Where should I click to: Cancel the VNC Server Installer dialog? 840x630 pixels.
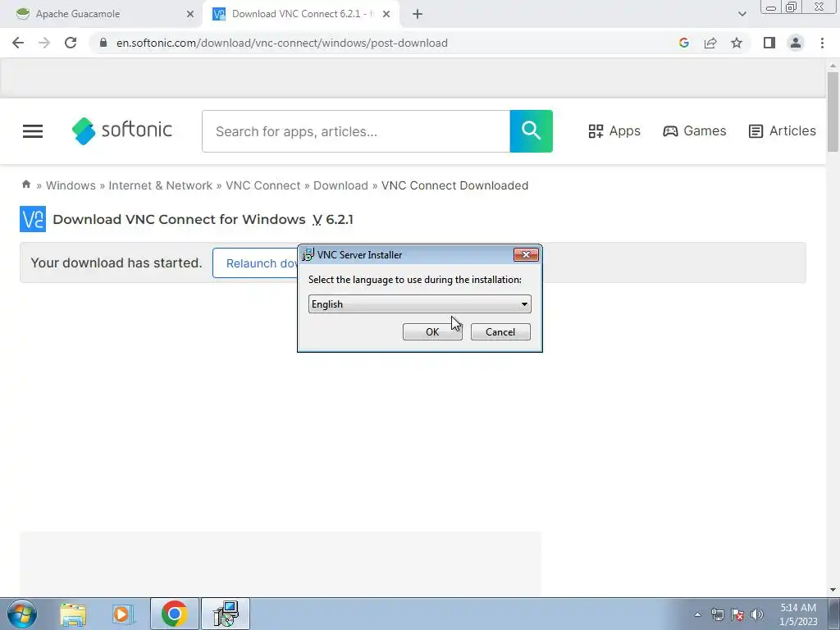(500, 331)
